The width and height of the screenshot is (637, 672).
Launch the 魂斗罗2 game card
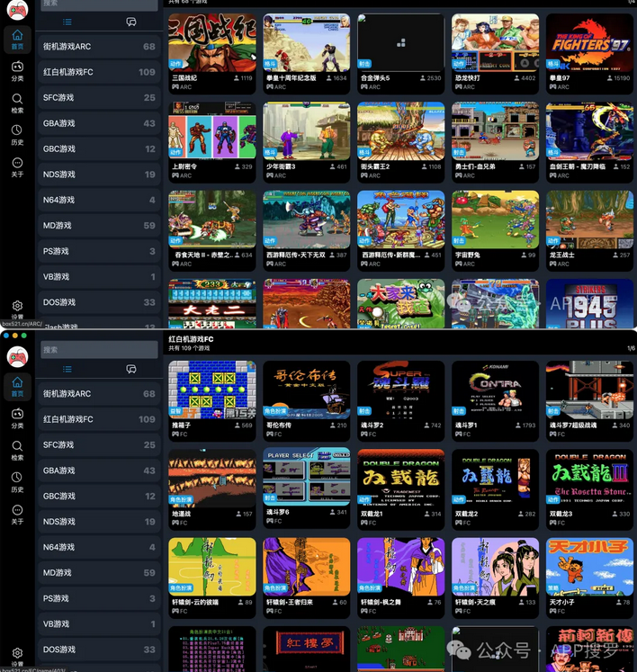400,400
